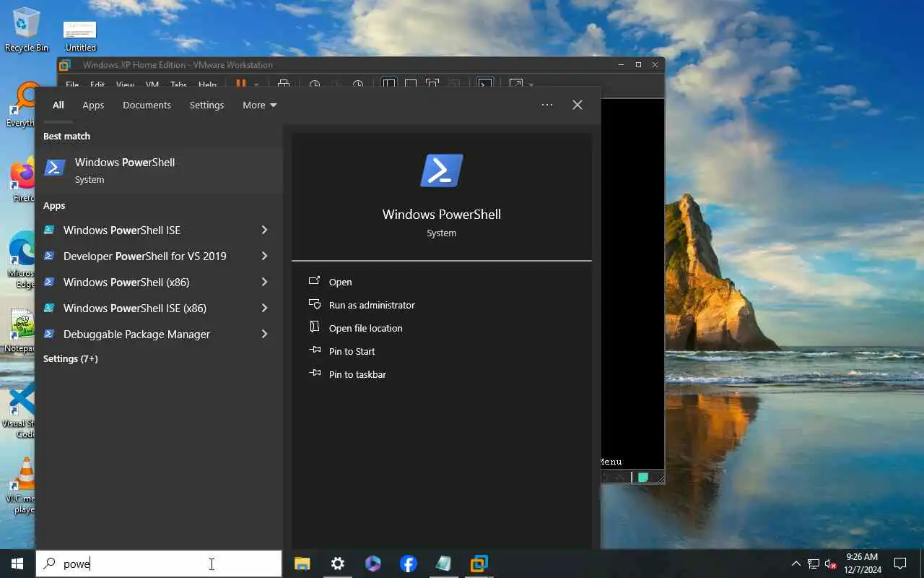This screenshot has width=924, height=578.
Task: Select the Notepad++ desktop shortcut
Action: [x=22, y=331]
